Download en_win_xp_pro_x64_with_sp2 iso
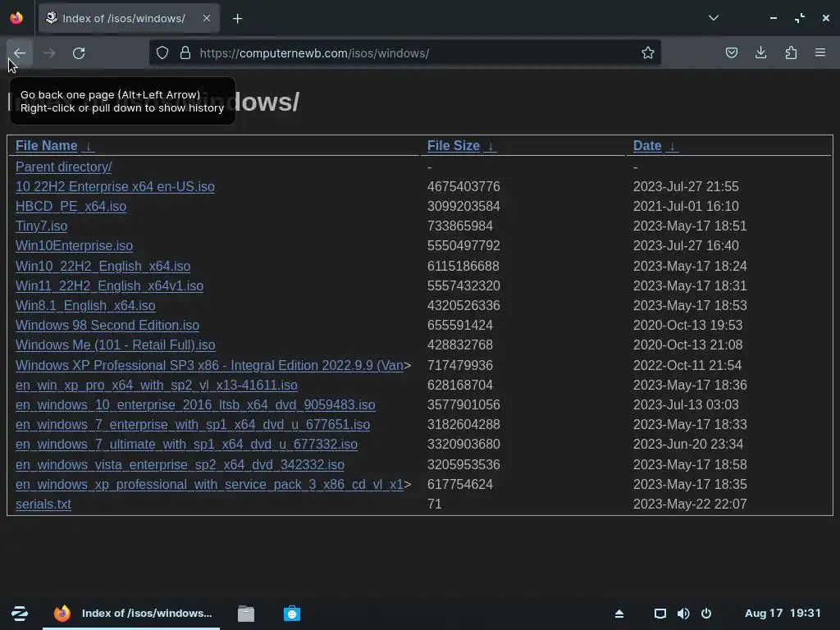The image size is (840, 630). tap(157, 386)
